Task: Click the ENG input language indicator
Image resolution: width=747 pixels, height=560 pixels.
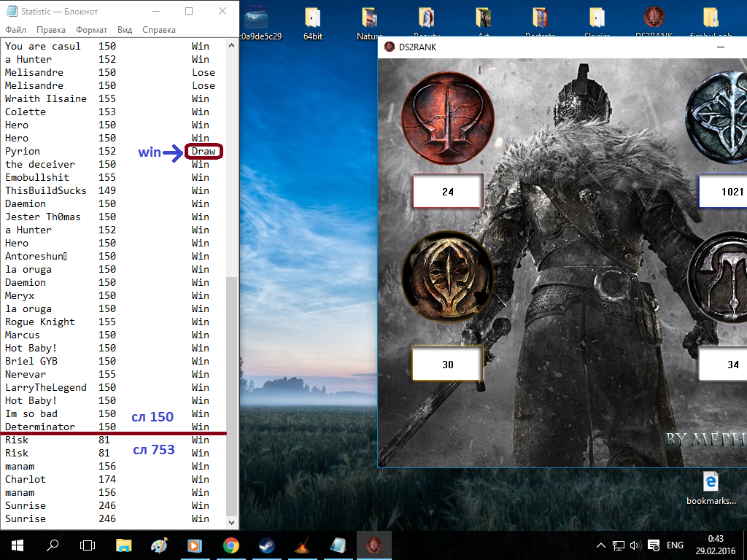Action: coord(675,545)
